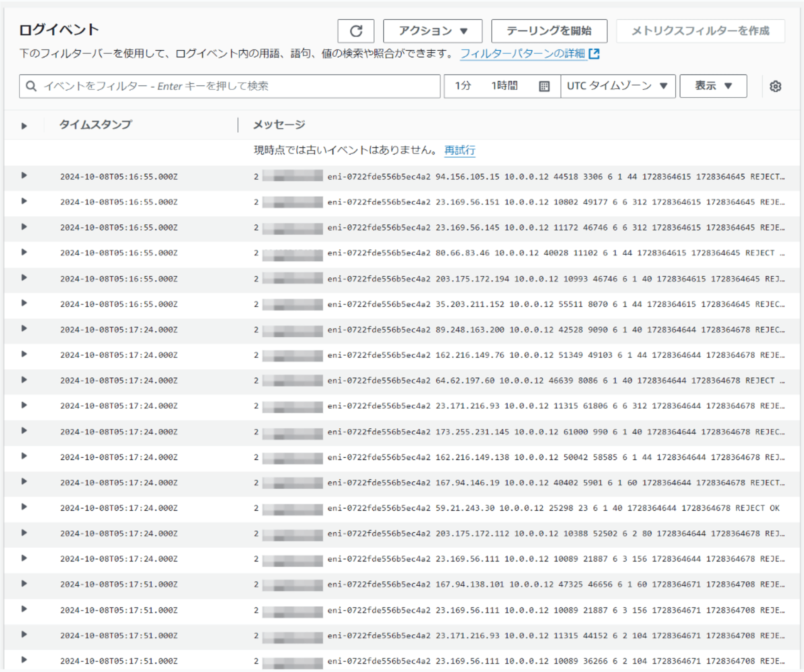Expand the log row from 203.175.172.194
This screenshot has width=804, height=672.
[24, 277]
